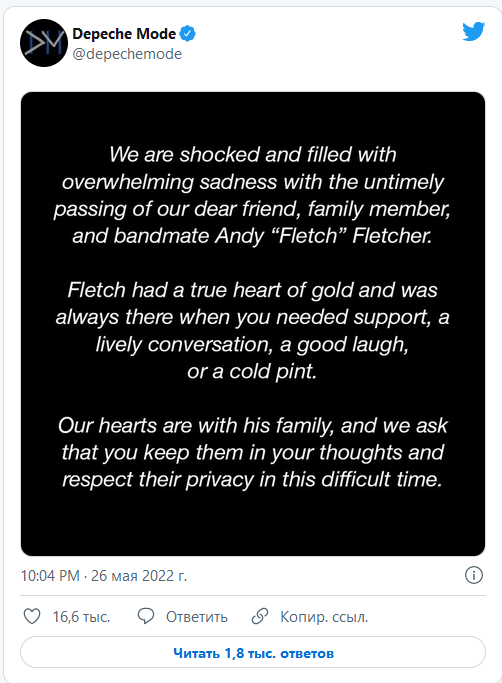
Task: Click the blue verified badge
Action: [x=188, y=34]
